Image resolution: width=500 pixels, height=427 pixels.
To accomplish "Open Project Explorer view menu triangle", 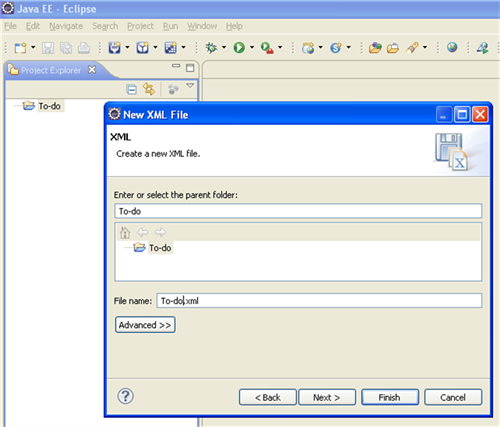I will (190, 86).
